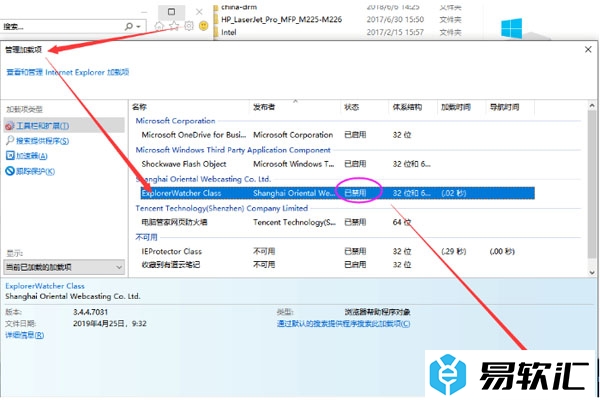Open the IE settings gear icon
The height and width of the screenshot is (400, 600).
(x=189, y=26)
